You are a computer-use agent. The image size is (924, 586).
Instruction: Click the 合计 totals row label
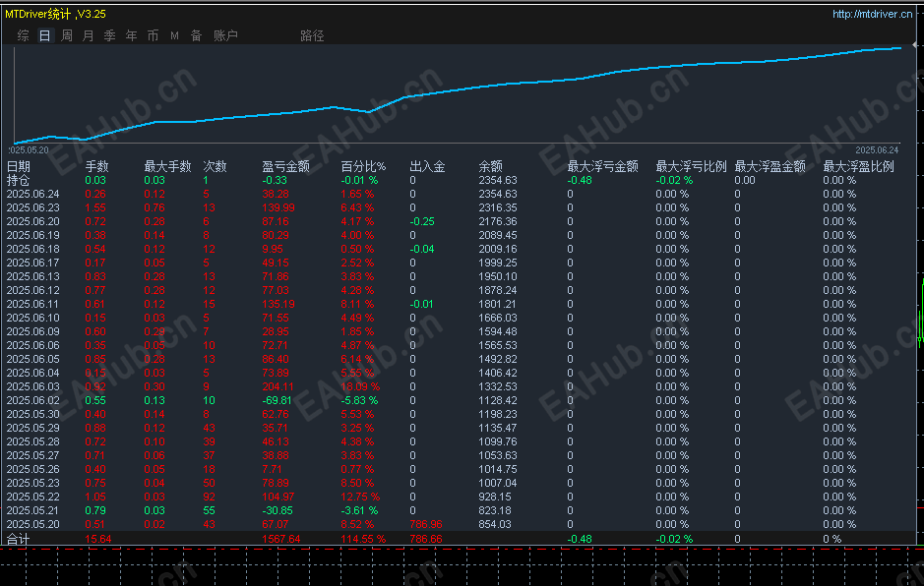tap(18, 539)
